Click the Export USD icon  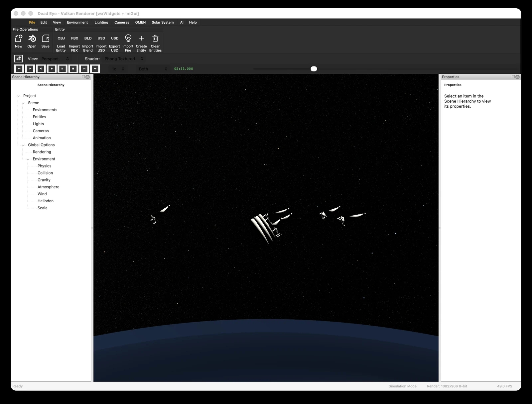[115, 38]
